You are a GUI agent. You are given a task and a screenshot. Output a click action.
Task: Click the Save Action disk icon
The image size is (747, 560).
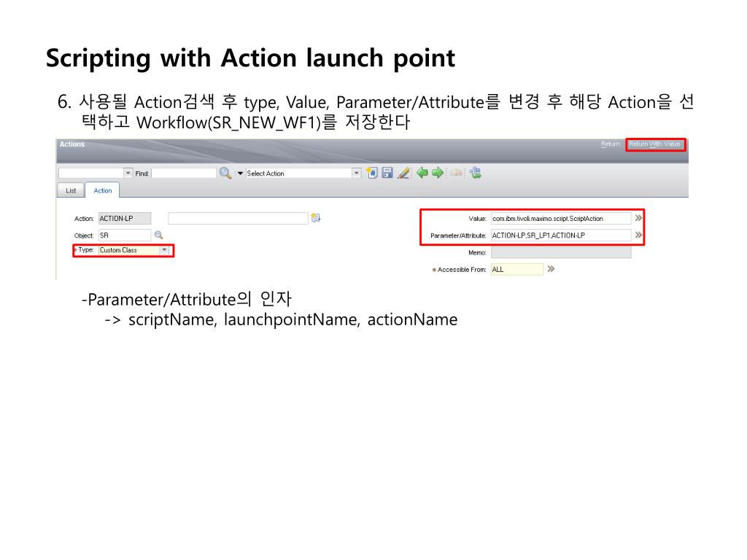(387, 173)
